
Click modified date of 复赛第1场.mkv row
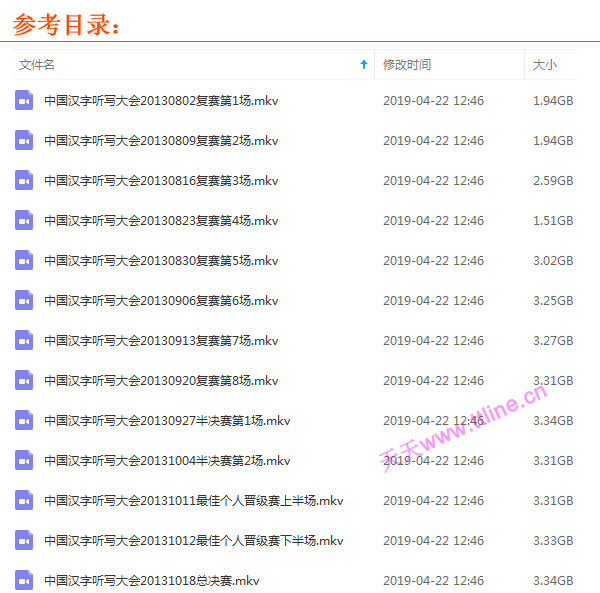pyautogui.click(x=433, y=101)
